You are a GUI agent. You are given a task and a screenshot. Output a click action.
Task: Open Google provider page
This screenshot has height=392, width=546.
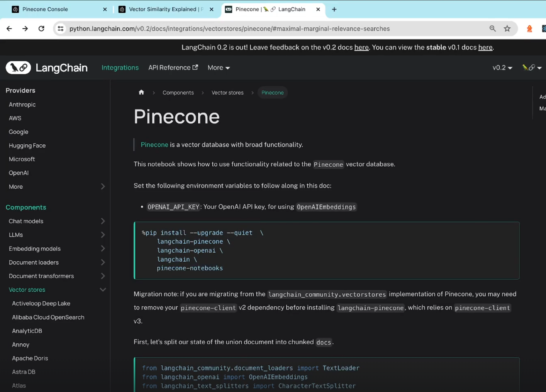coord(19,132)
